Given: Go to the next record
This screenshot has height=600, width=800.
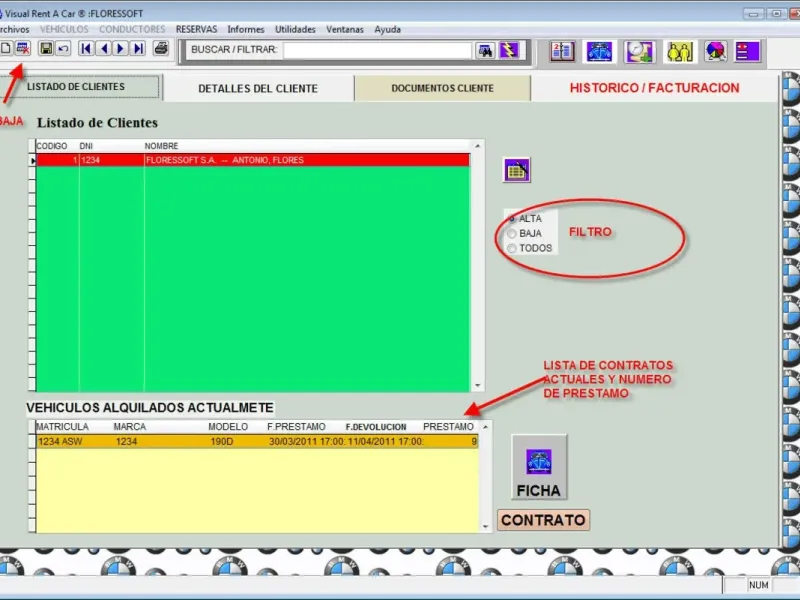Looking at the screenshot, I should point(121,48).
